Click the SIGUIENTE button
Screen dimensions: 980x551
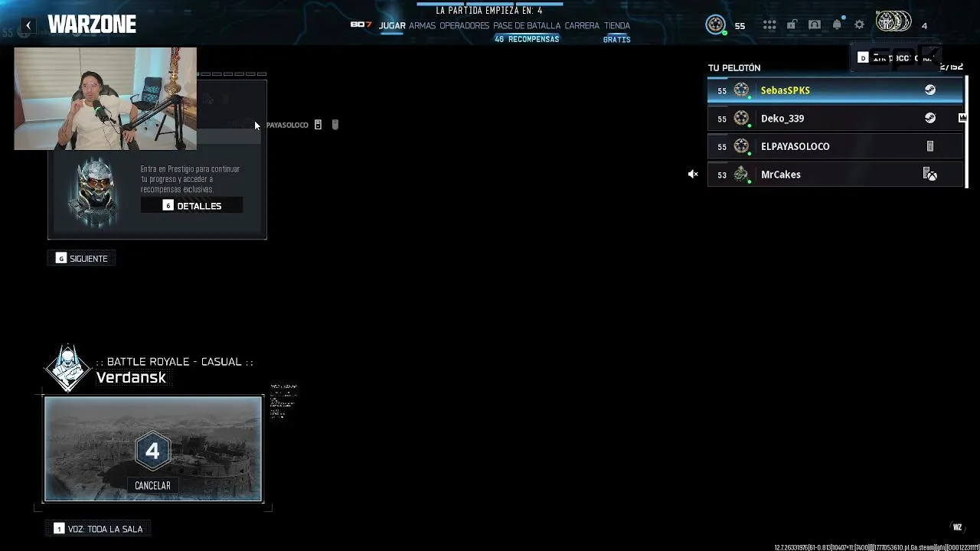tap(82, 259)
